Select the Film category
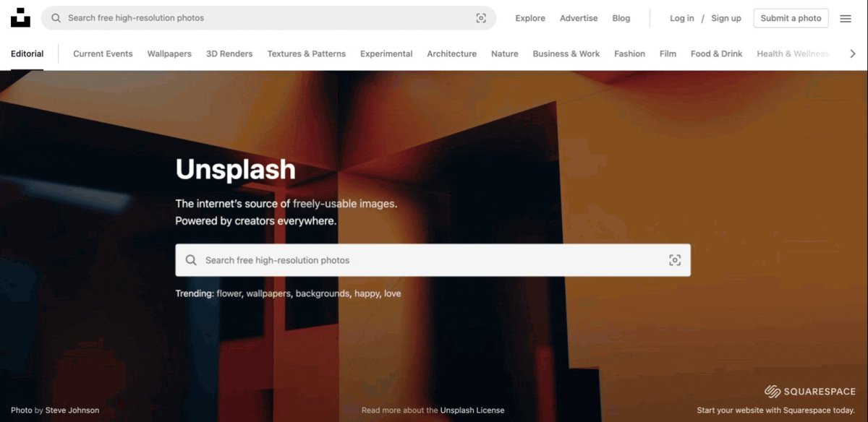Viewport: 868px width, 422px height. tap(668, 53)
